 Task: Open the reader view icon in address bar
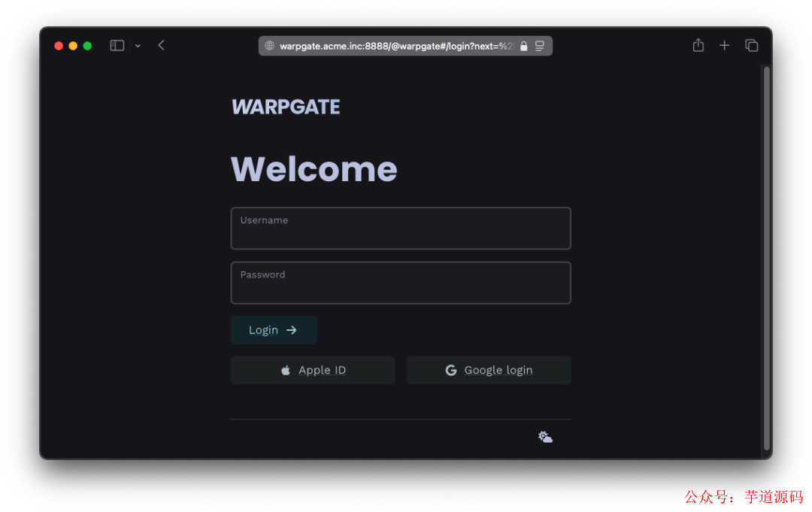[540, 46]
